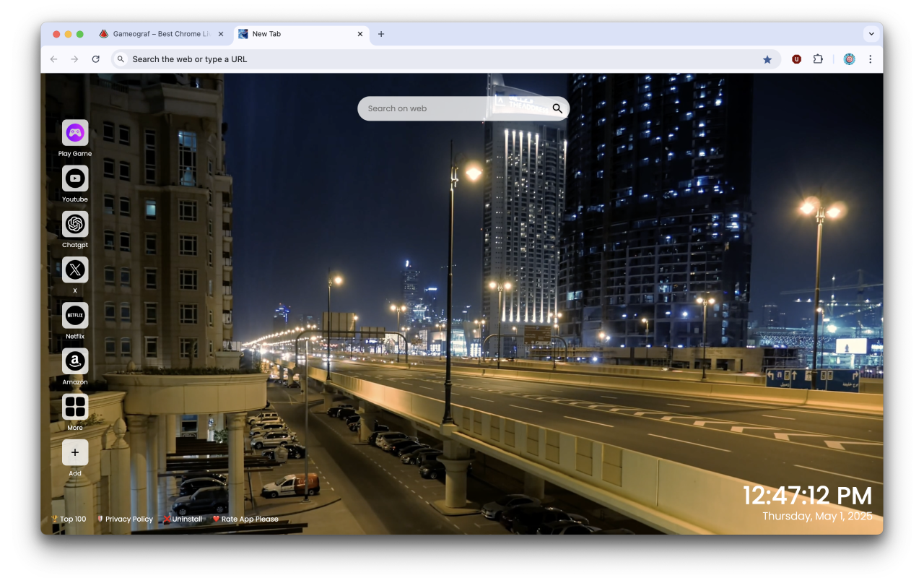Click the More shortcuts grid icon
924x578 pixels.
pyautogui.click(x=75, y=407)
